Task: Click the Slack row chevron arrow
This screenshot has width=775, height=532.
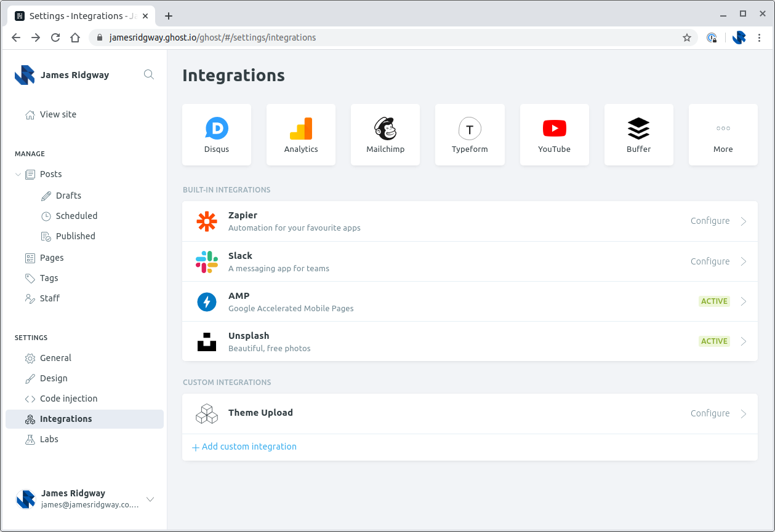Action: click(744, 261)
